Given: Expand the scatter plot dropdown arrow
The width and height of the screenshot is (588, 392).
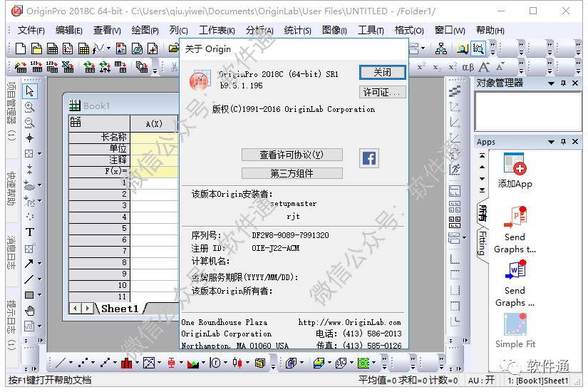Looking at the screenshot, I should (93, 363).
